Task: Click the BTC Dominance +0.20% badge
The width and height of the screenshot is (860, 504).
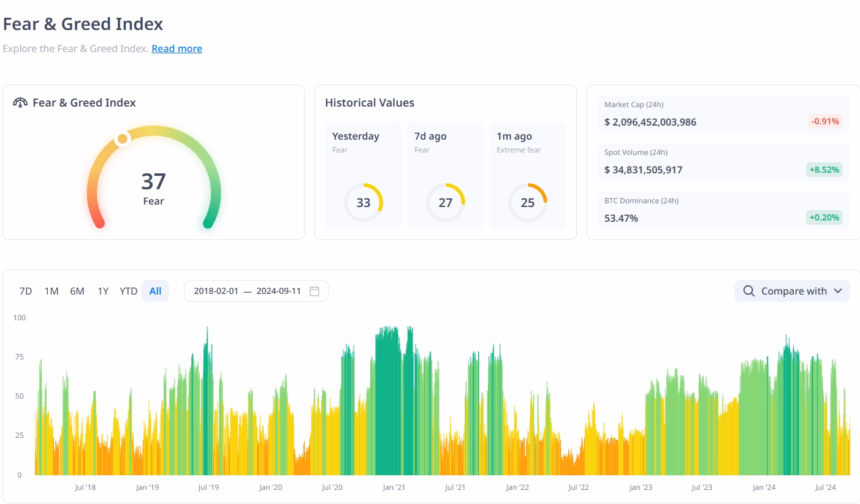Action: pyautogui.click(x=824, y=217)
